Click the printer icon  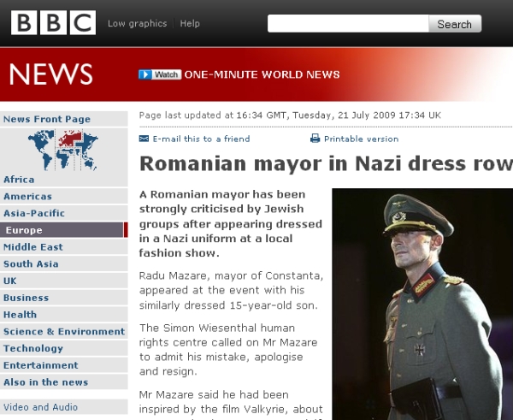(x=315, y=139)
